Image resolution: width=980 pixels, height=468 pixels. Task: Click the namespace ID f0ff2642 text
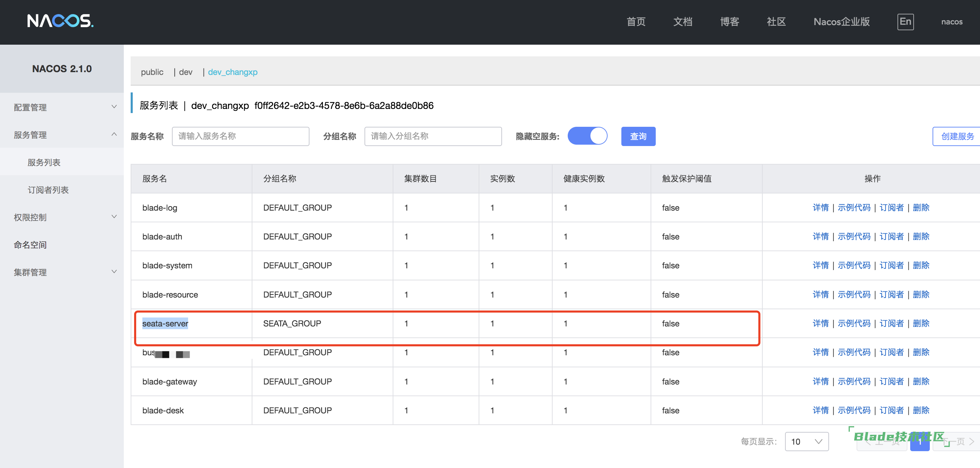(344, 105)
